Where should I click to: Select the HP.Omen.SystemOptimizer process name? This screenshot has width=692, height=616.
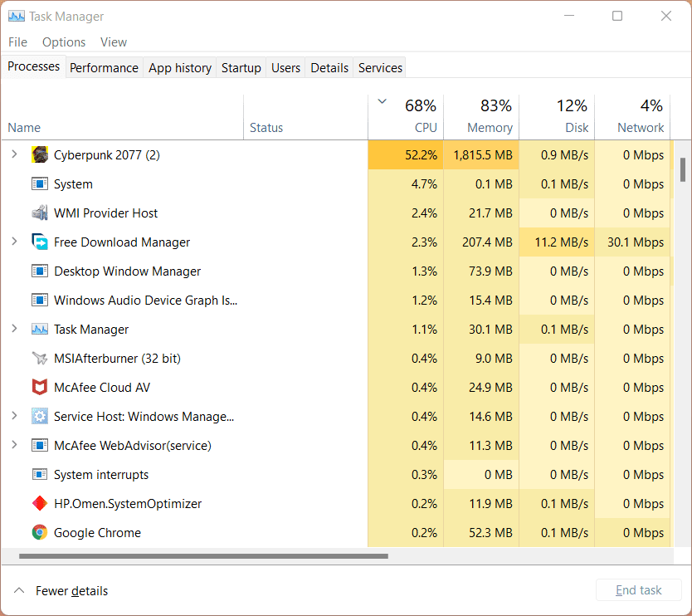pyautogui.click(x=128, y=504)
